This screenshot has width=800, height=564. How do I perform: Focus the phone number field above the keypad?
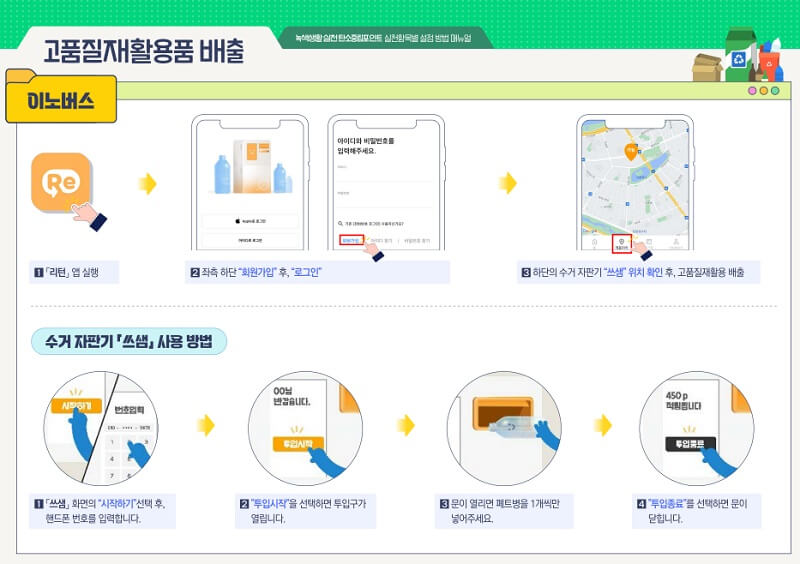click(x=129, y=427)
